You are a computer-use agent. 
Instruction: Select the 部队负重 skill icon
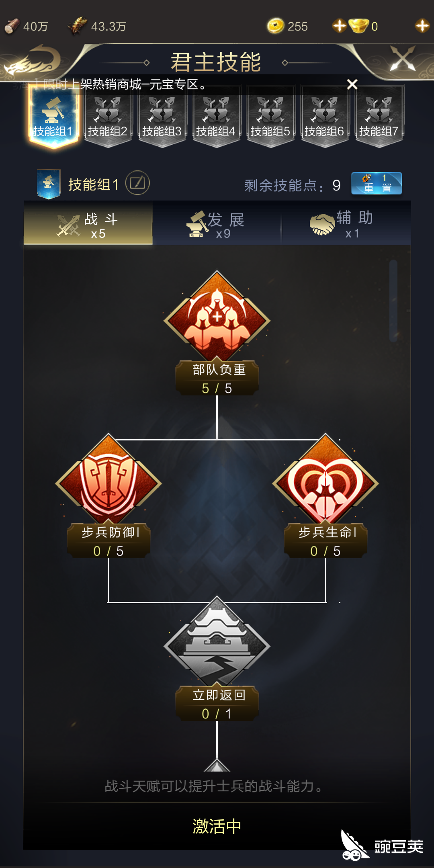pos(217,317)
